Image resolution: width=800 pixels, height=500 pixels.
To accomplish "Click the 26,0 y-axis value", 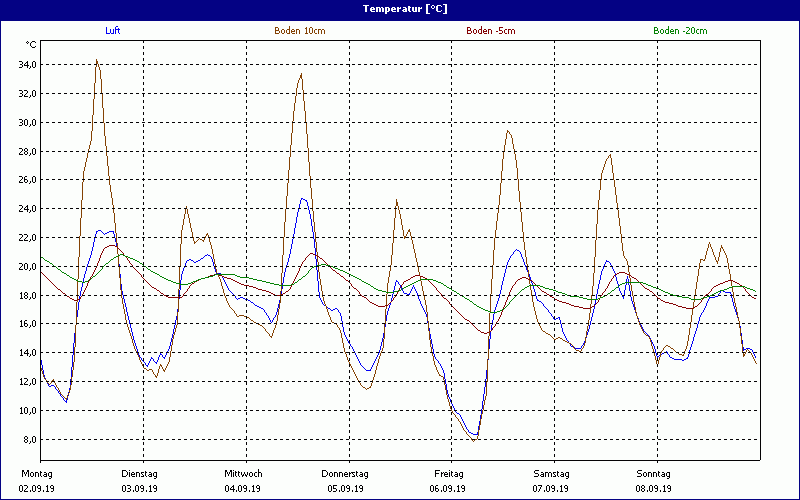I will click(x=28, y=180).
